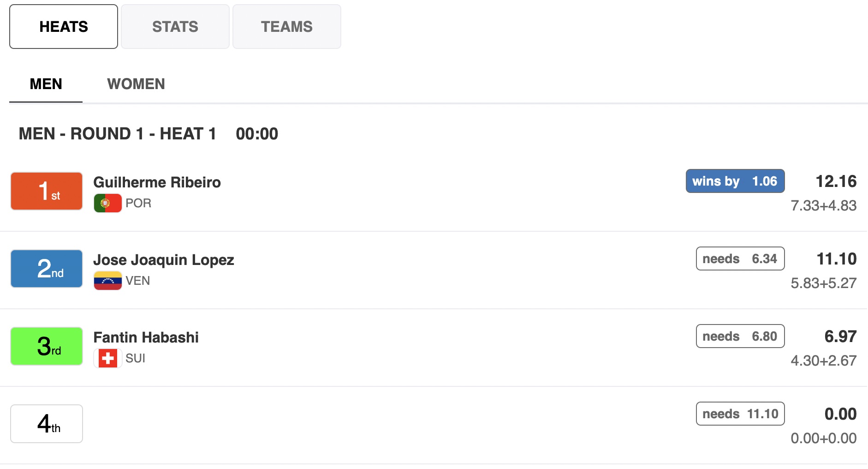Click Ribeiro's total score 12.16

coord(836,181)
